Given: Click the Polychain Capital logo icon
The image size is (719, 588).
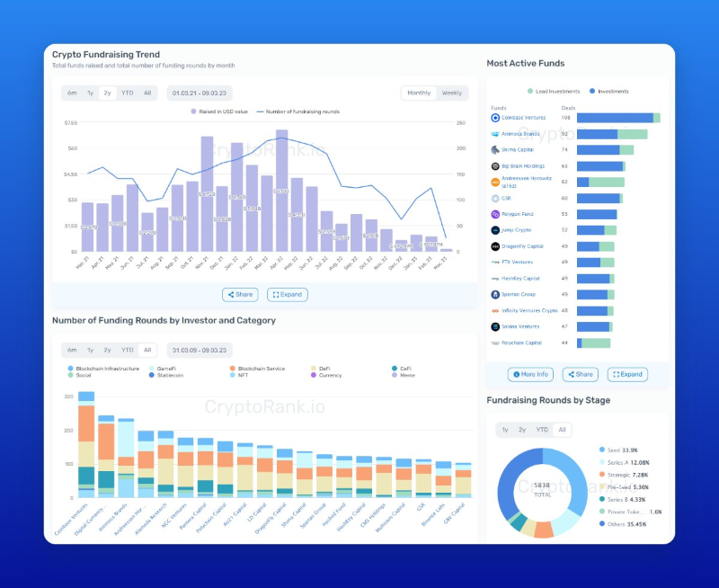Looking at the screenshot, I should (x=495, y=343).
